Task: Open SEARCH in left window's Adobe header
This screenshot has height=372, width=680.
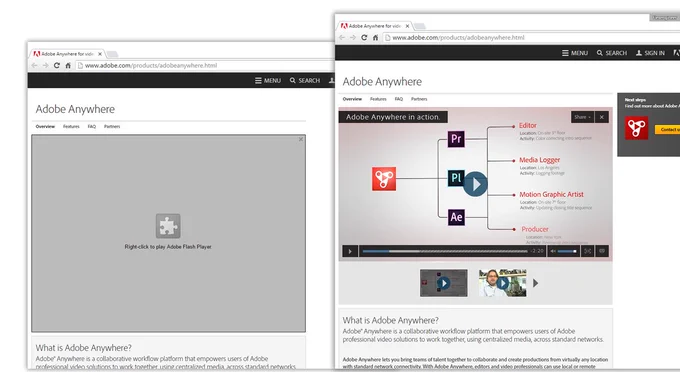Action: 305,81
